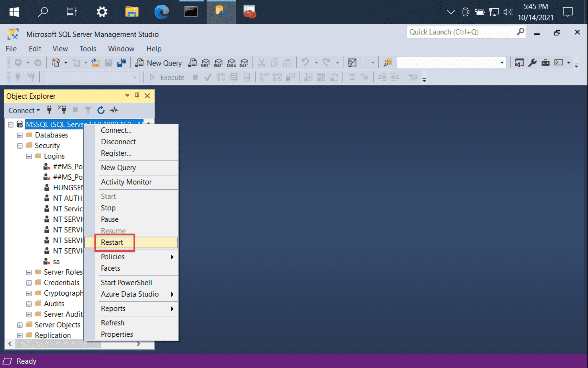Choose Stop in the context menu

click(x=131, y=208)
